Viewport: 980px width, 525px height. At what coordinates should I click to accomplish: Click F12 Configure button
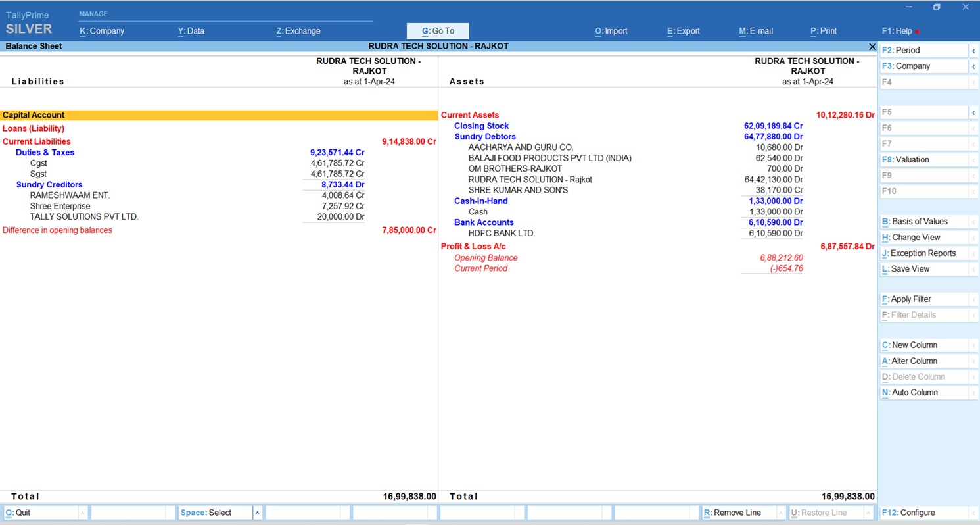(x=923, y=513)
